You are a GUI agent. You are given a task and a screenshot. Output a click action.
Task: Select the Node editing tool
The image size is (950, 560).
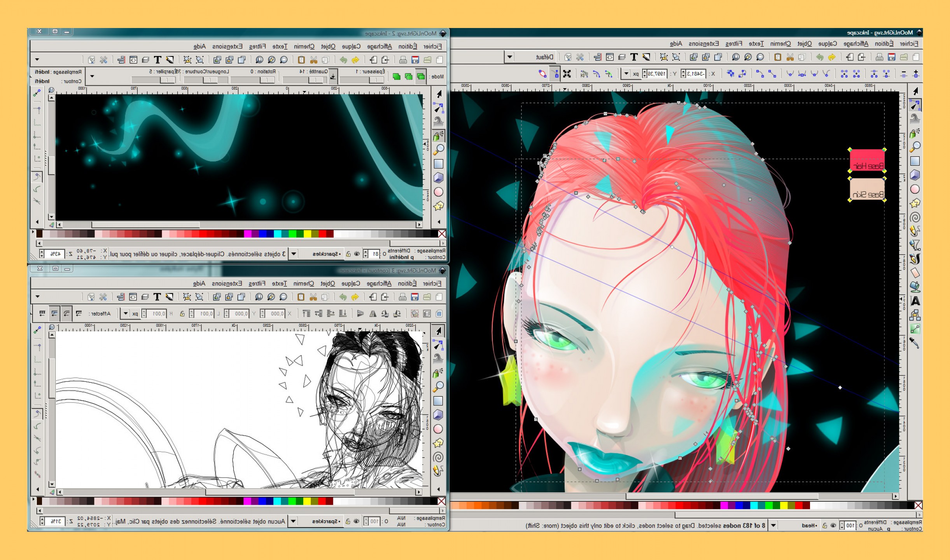pyautogui.click(x=916, y=105)
